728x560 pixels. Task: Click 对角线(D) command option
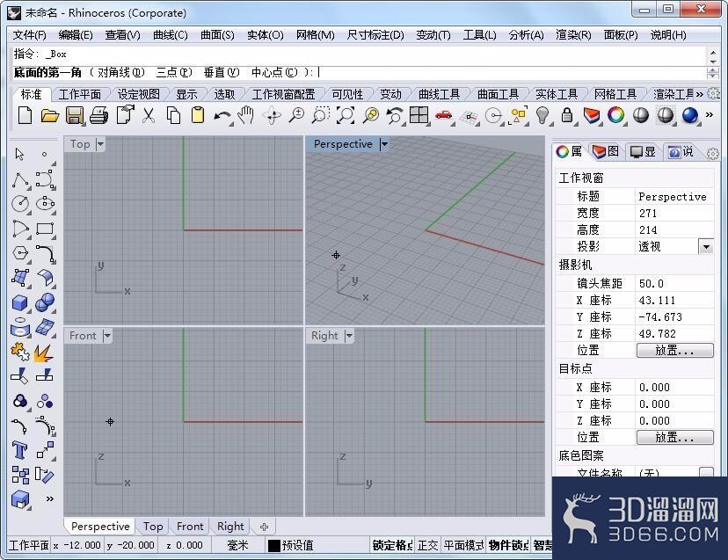(121, 72)
